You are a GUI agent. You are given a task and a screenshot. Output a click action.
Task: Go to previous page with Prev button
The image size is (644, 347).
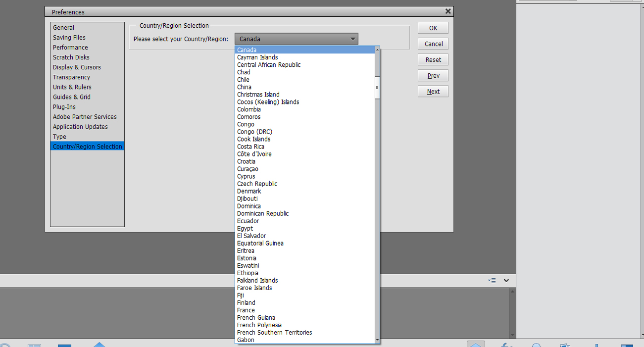point(433,75)
